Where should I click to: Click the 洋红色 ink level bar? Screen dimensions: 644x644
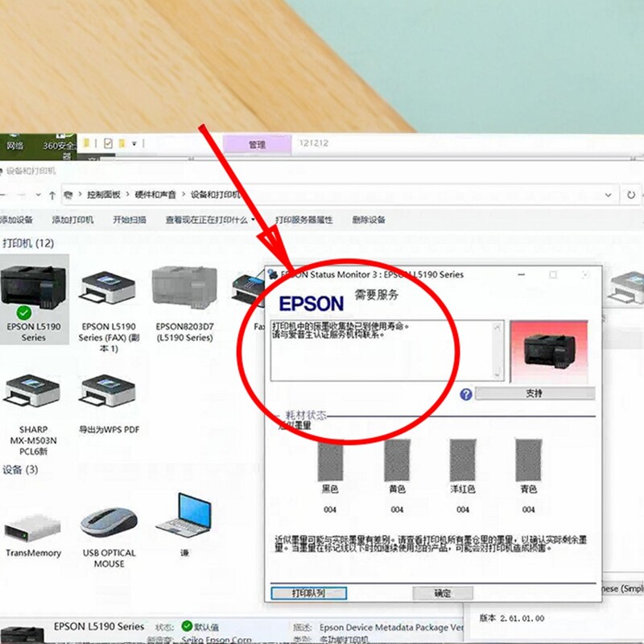point(463,460)
